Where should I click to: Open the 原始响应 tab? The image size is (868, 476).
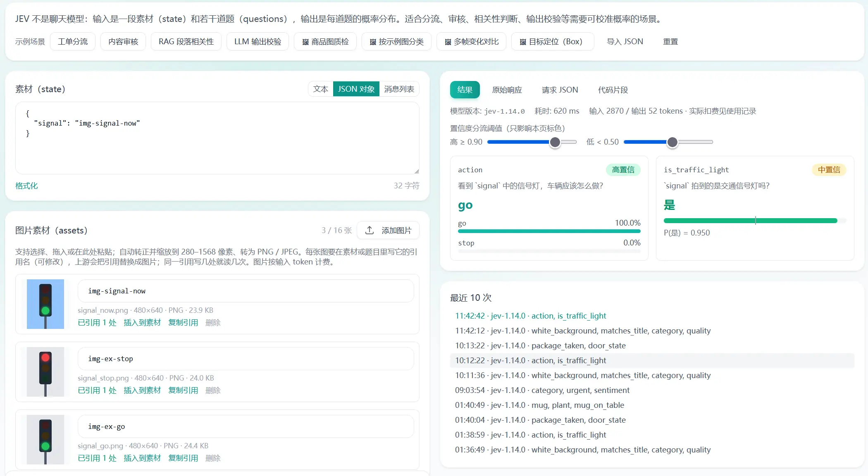pyautogui.click(x=507, y=90)
